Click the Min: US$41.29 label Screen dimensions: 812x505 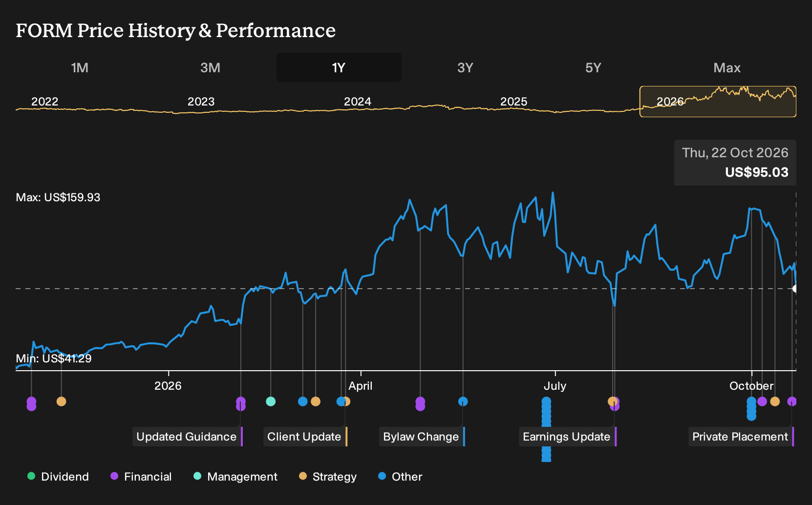pyautogui.click(x=54, y=358)
